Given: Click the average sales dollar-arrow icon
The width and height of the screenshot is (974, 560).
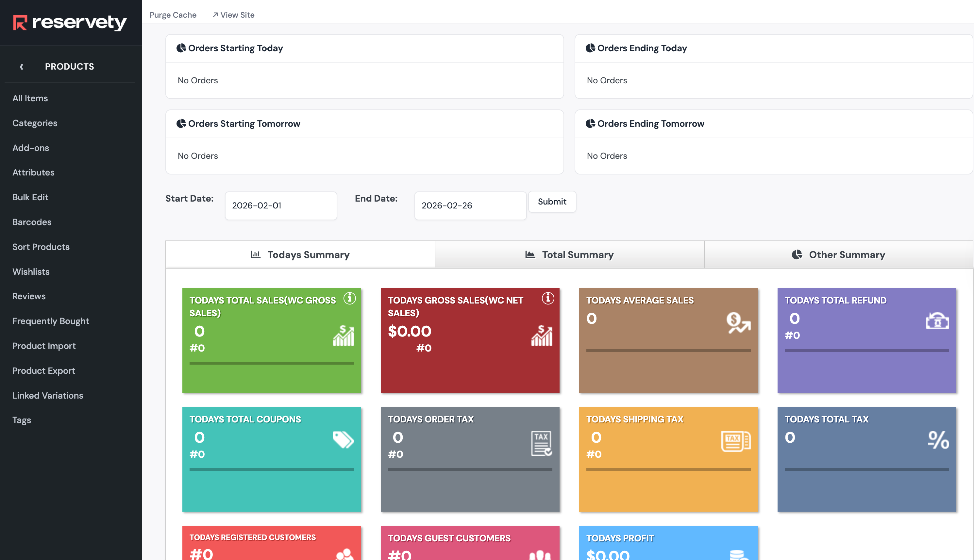Looking at the screenshot, I should pos(738,322).
